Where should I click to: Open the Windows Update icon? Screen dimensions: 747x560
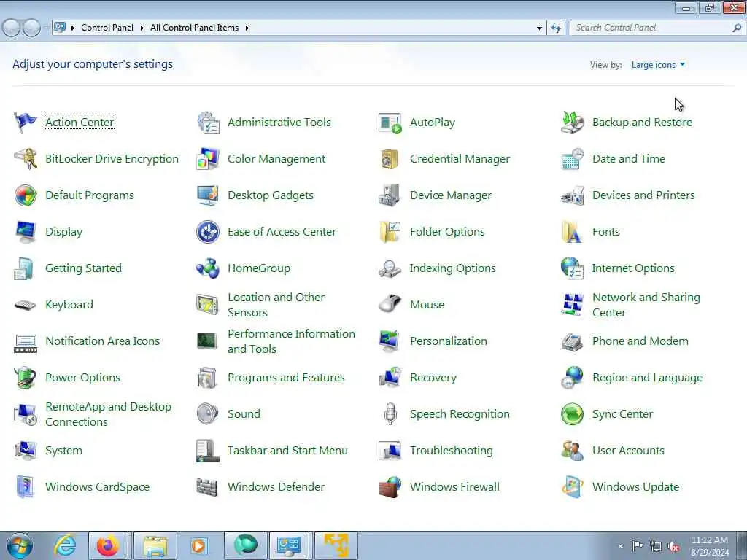(573, 486)
